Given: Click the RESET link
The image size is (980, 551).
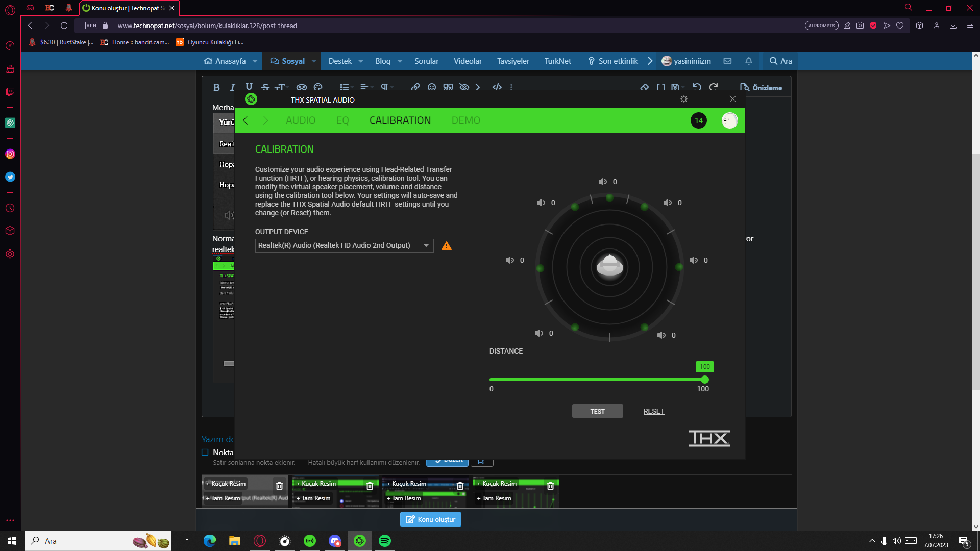Looking at the screenshot, I should click(x=654, y=411).
